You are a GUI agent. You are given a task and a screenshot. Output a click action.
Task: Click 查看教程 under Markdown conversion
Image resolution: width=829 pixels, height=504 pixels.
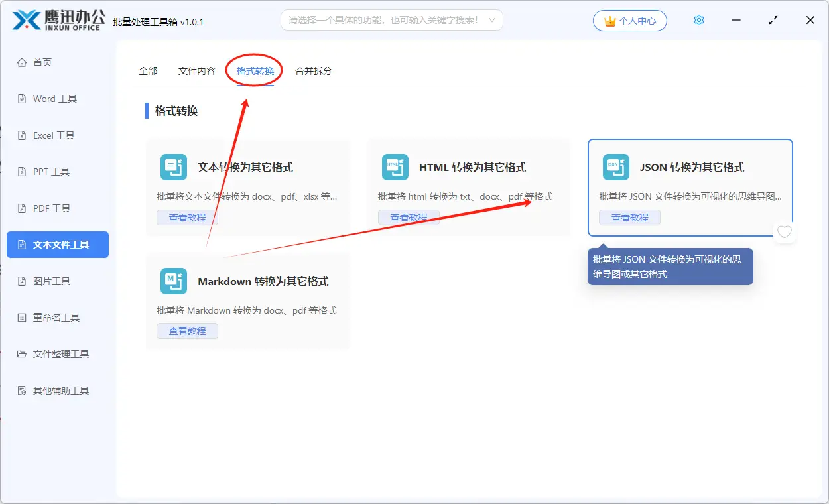coord(187,331)
